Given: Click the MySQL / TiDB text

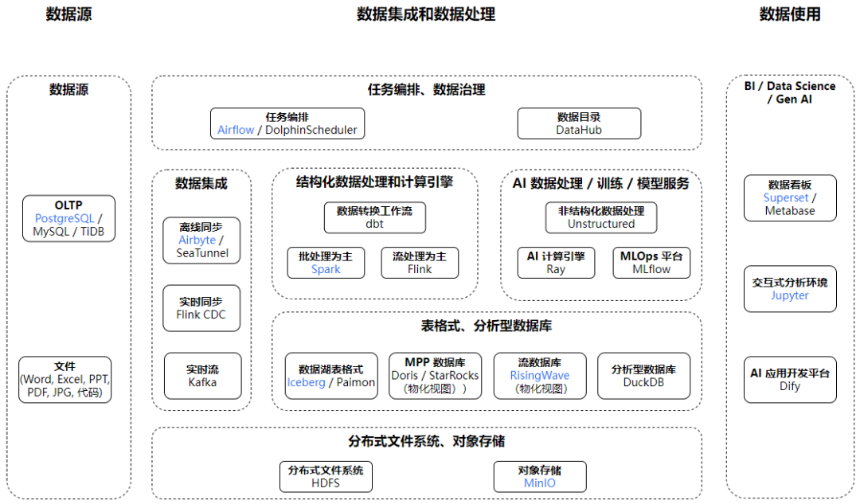Looking at the screenshot, I should [x=68, y=232].
